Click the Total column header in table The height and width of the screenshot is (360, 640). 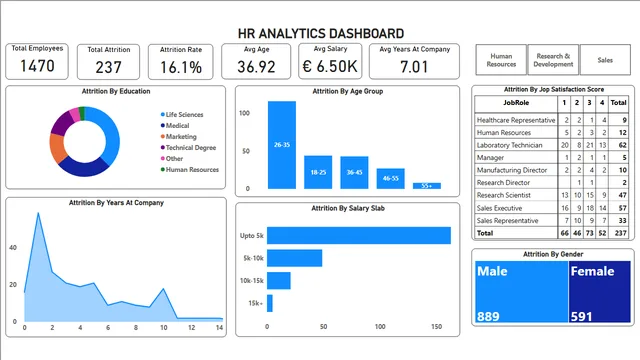coord(618,103)
